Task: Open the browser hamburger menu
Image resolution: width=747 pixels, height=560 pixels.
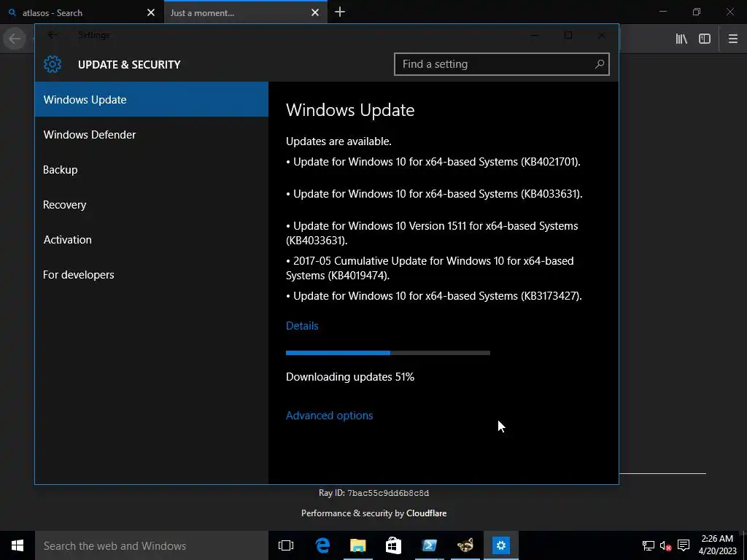Action: coord(732,39)
